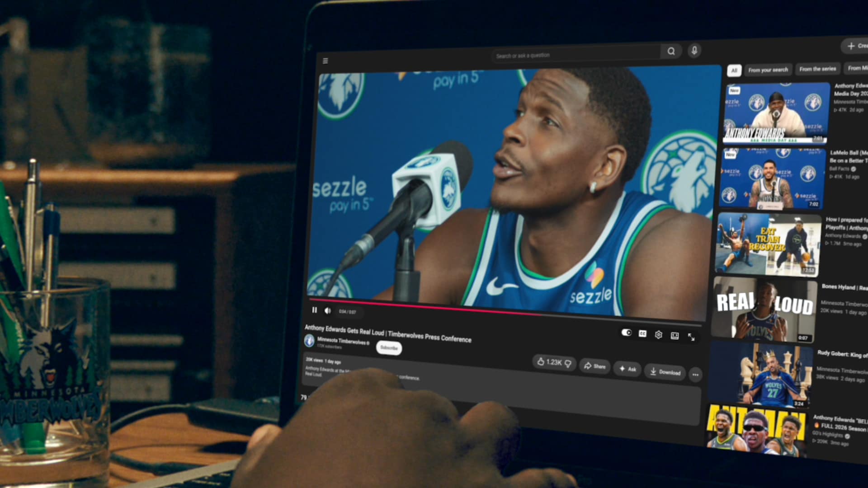
Task: Open the Rudy Gobert chess king thumbnail
Action: [x=759, y=375]
